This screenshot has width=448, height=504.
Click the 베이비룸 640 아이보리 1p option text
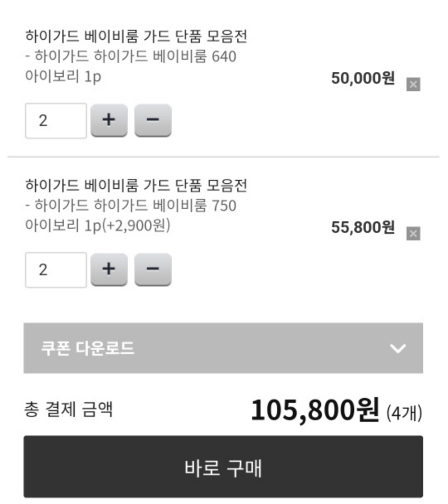click(x=131, y=66)
